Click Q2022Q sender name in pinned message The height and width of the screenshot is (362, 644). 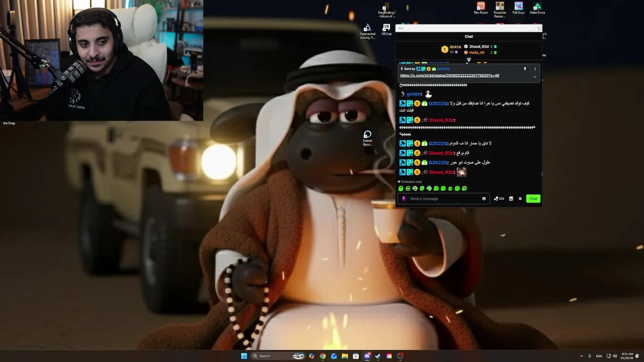443,69
